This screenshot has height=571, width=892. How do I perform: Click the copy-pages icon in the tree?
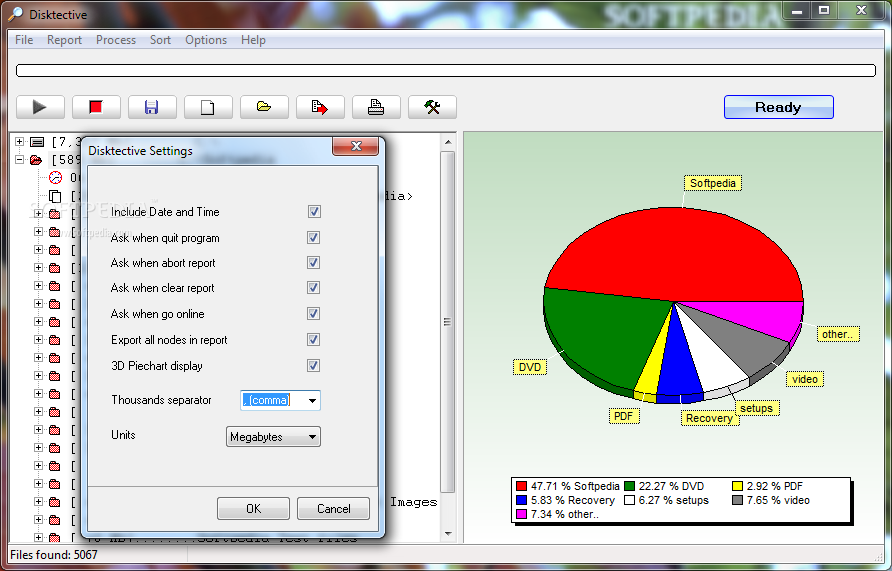55,196
